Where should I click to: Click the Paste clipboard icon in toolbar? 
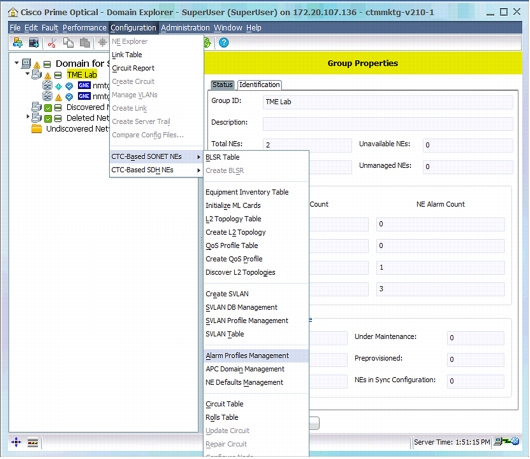pos(85,43)
